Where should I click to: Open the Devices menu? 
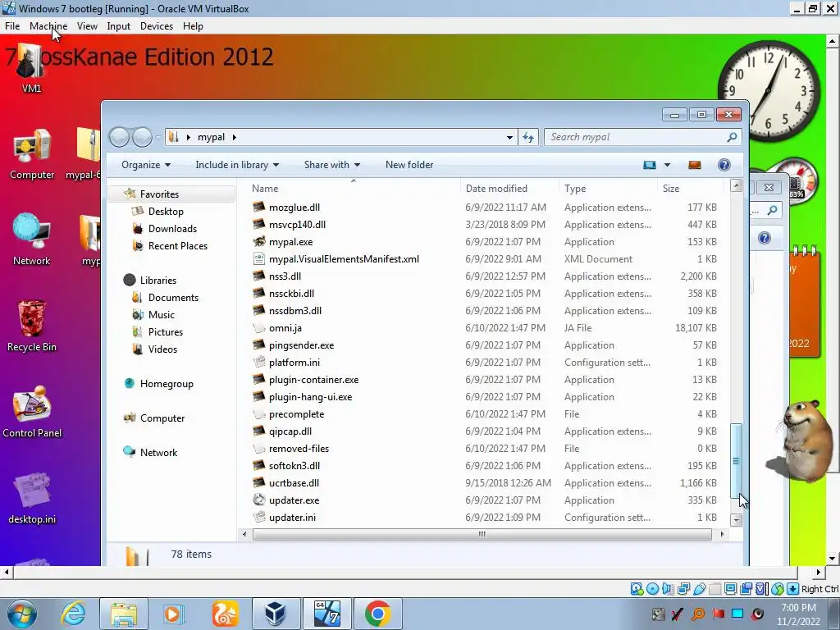(157, 25)
